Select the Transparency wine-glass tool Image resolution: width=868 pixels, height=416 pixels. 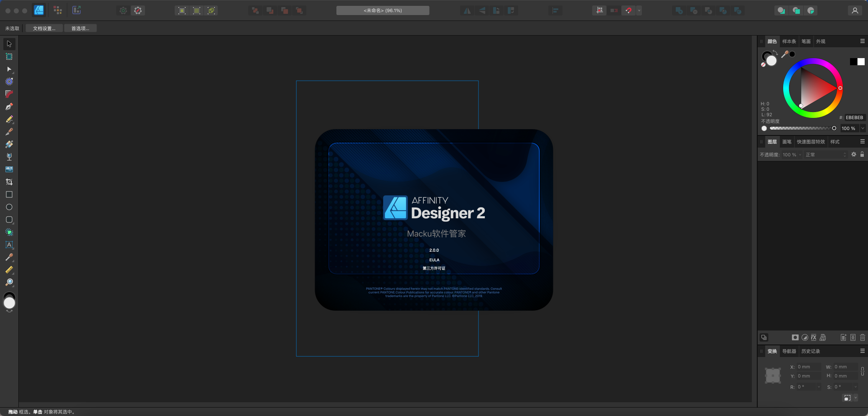9,157
